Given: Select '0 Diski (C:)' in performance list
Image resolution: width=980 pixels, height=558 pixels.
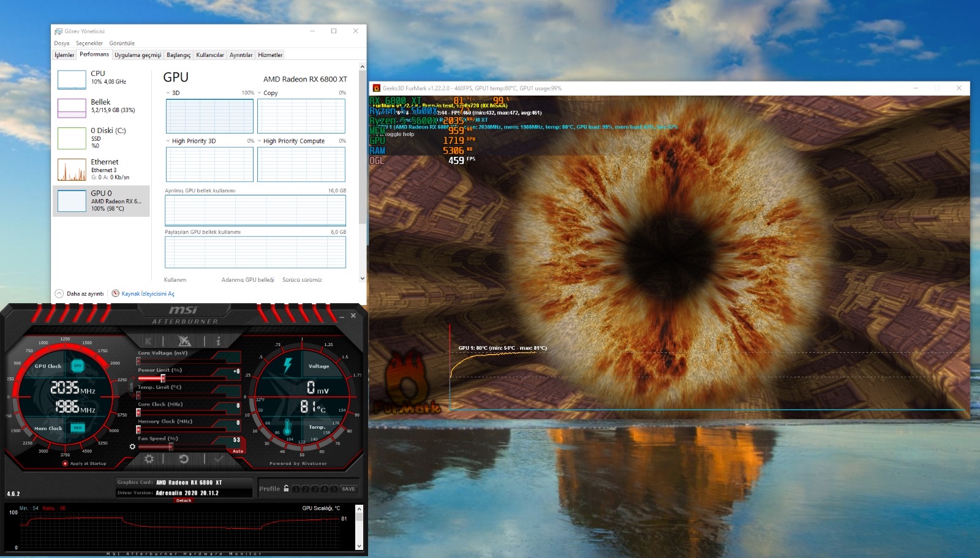Looking at the screenshot, I should pos(101,137).
